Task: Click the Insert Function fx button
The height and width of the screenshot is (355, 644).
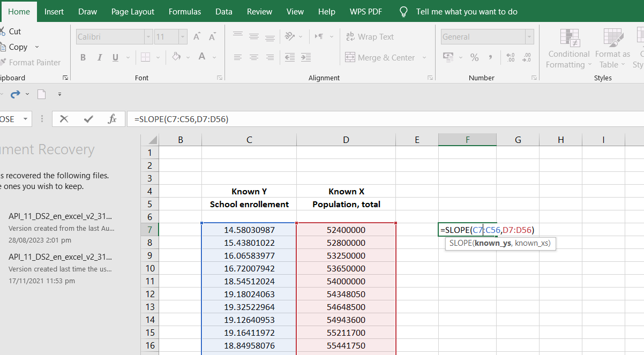Action: point(112,119)
